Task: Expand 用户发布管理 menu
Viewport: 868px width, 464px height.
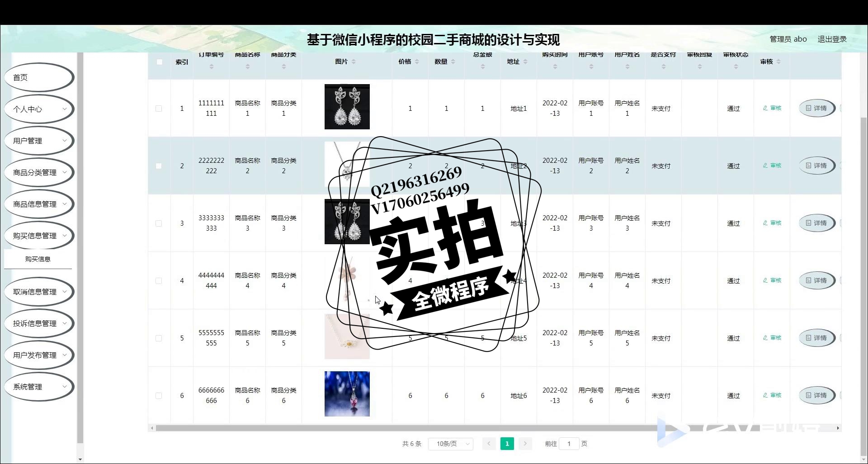Action: pyautogui.click(x=39, y=355)
